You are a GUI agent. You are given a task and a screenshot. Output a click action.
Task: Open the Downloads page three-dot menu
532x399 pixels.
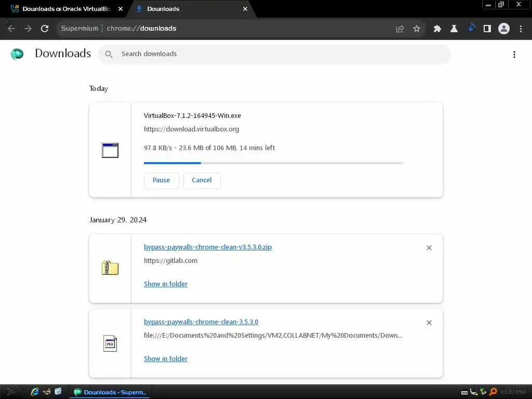[514, 54]
